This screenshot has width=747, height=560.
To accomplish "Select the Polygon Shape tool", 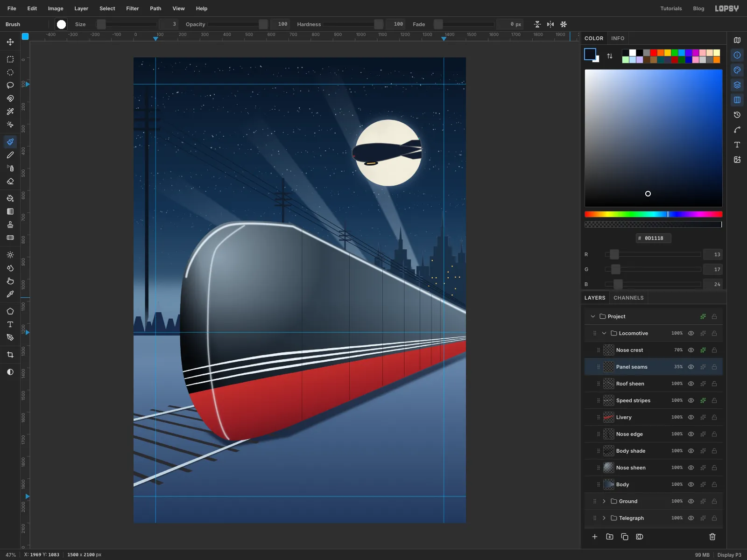I will 10,311.
